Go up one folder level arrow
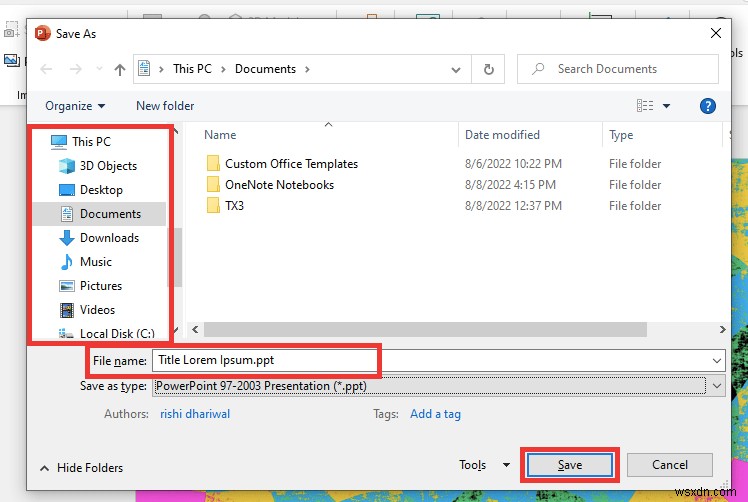The width and height of the screenshot is (748, 502). [x=120, y=70]
